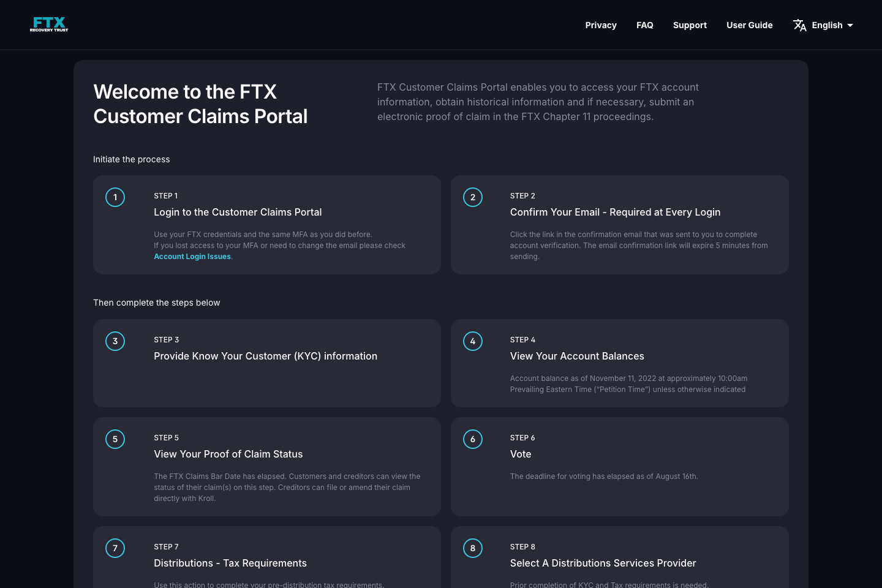Open the Distributions Tax Requirements step
The height and width of the screenshot is (588, 882).
coord(230,563)
